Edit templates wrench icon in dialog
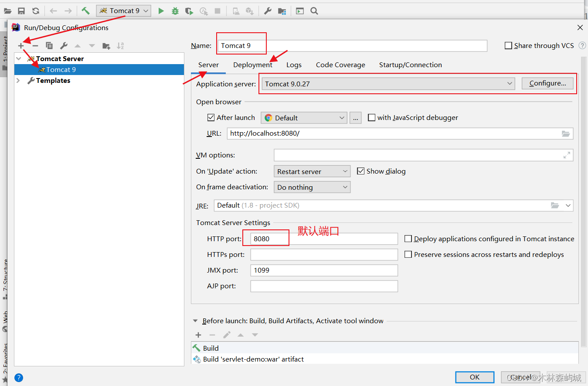Viewport: 588px width, 386px height. (x=64, y=45)
